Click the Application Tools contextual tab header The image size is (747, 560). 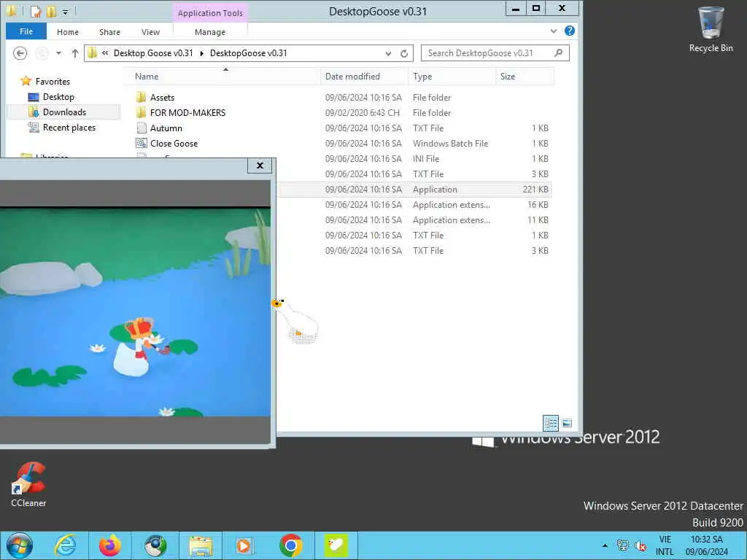[x=210, y=13]
